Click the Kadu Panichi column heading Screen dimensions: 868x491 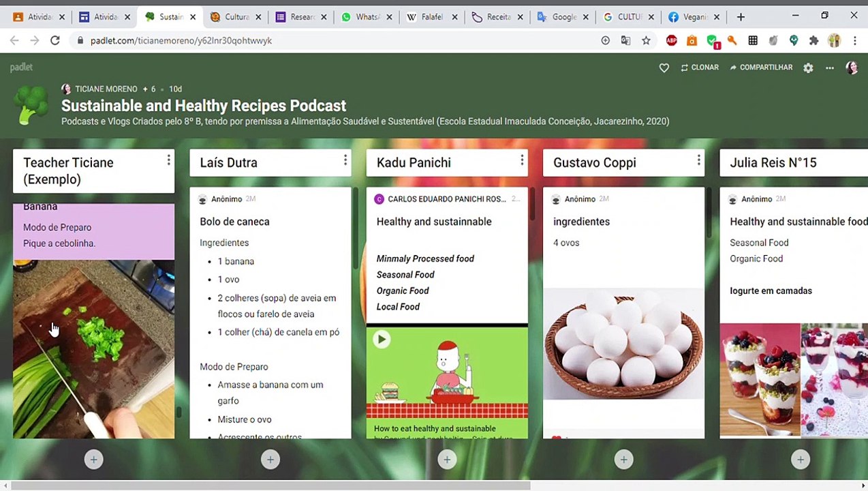[414, 162]
